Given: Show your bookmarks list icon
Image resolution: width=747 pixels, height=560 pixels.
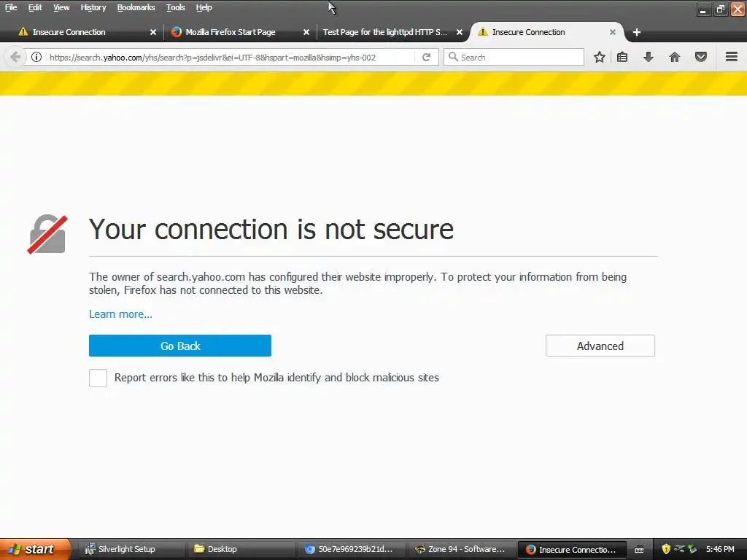Looking at the screenshot, I should tap(622, 57).
